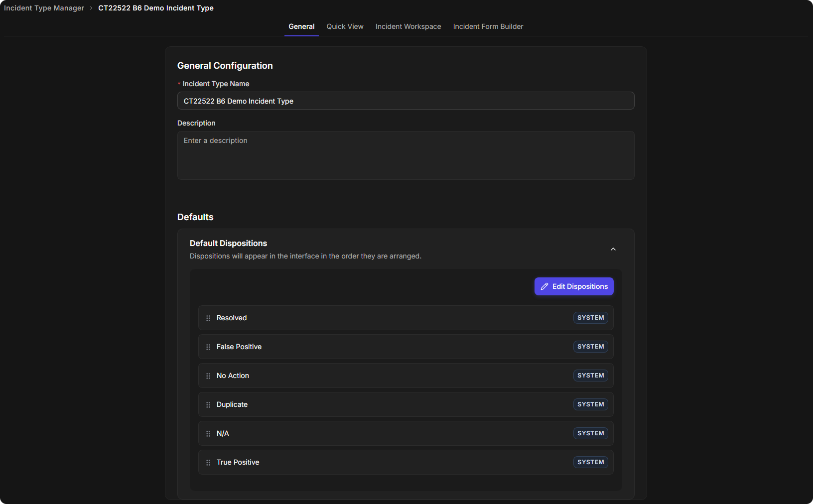Click the Default Dispositions heading
Image resolution: width=813 pixels, height=504 pixels.
pos(228,243)
